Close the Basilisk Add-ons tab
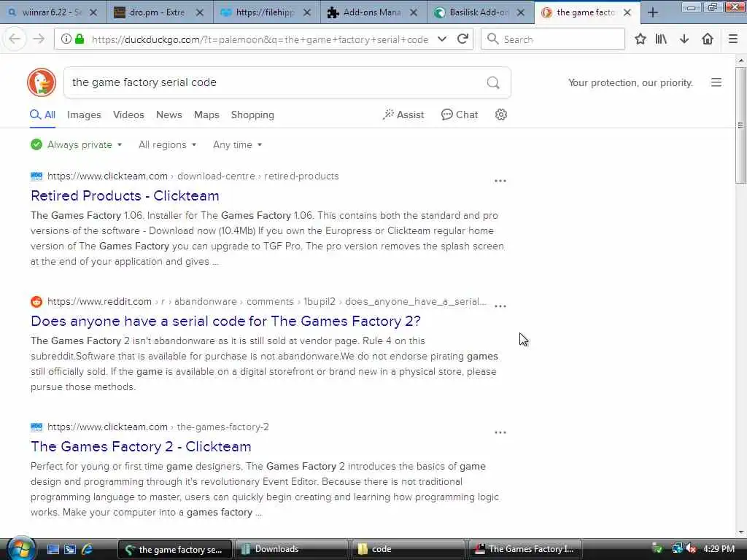 [x=521, y=12]
